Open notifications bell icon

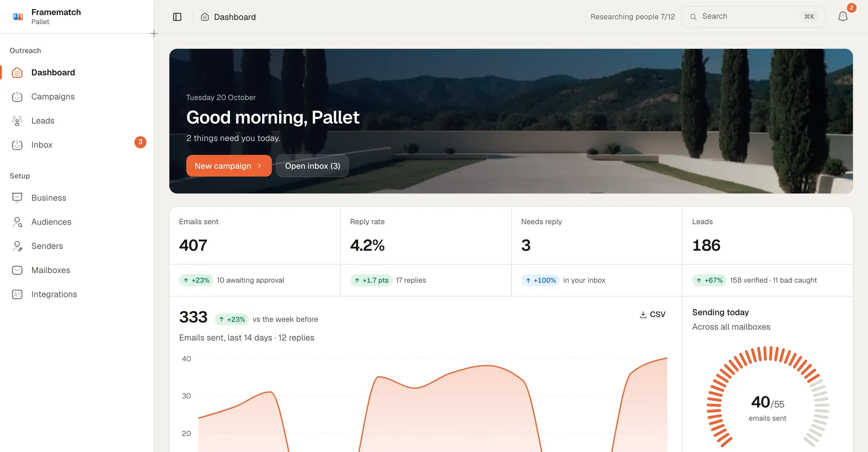[843, 17]
